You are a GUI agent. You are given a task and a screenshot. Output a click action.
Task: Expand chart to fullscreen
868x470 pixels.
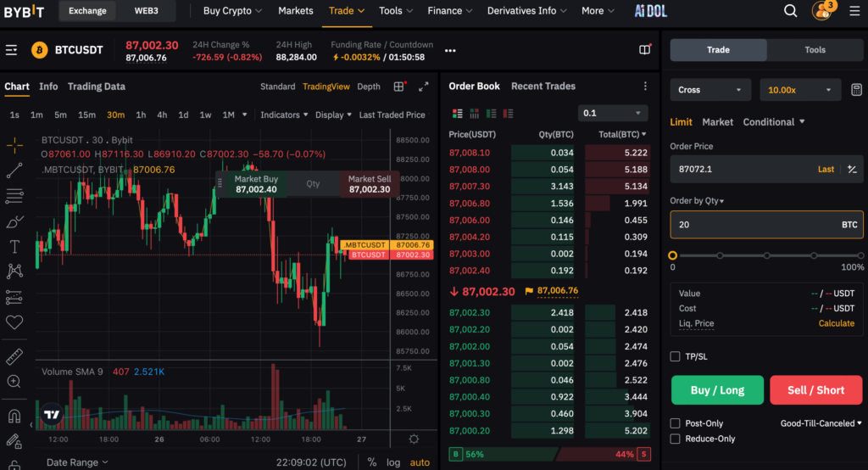(x=424, y=87)
